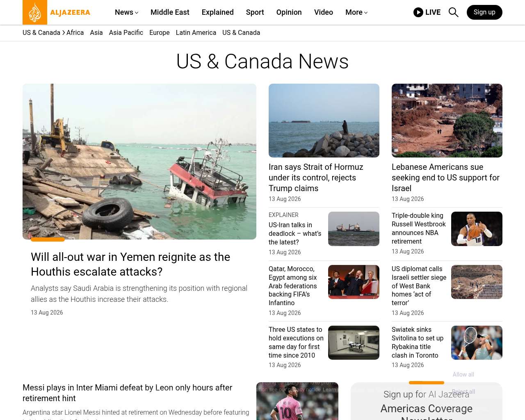
Task: Read Iran Strait of Hormuz headline
Action: (316, 178)
